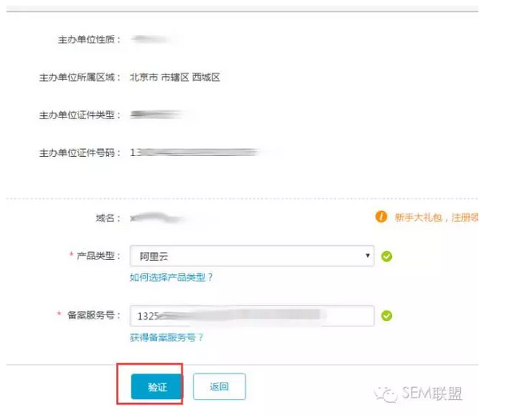
Task: Click the orange info icon near 新手大礼包
Action: click(381, 217)
